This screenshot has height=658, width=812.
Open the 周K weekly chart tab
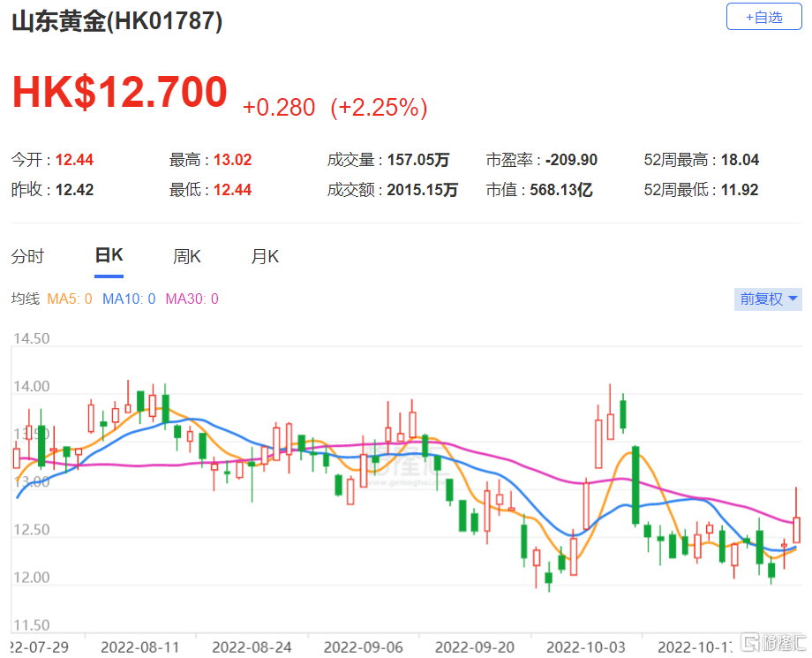[187, 256]
